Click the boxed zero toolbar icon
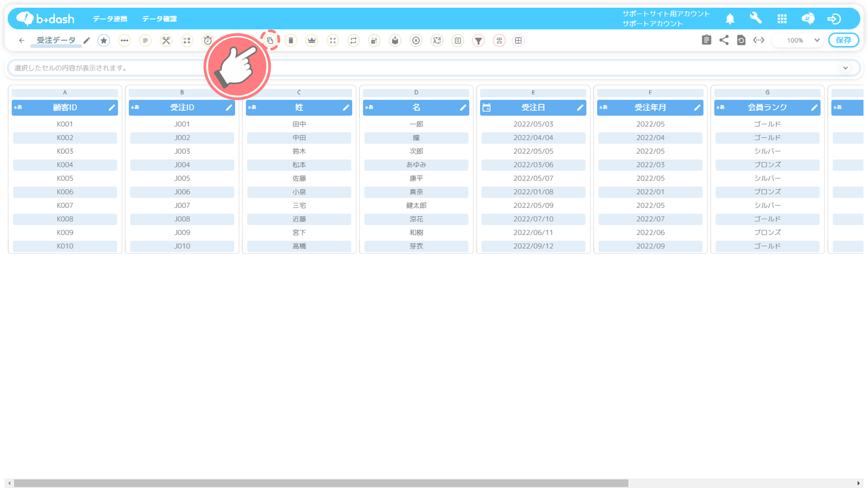Image resolution: width=868 pixels, height=488 pixels. click(x=458, y=40)
